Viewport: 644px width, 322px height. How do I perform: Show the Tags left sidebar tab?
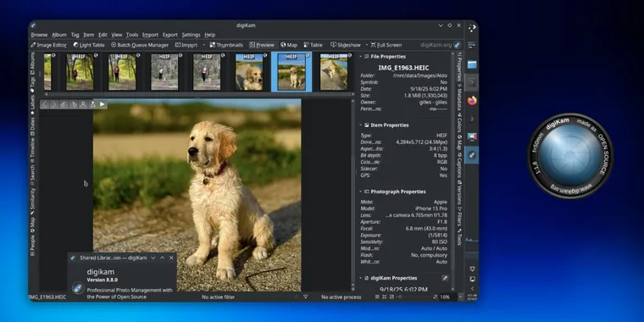point(32,85)
